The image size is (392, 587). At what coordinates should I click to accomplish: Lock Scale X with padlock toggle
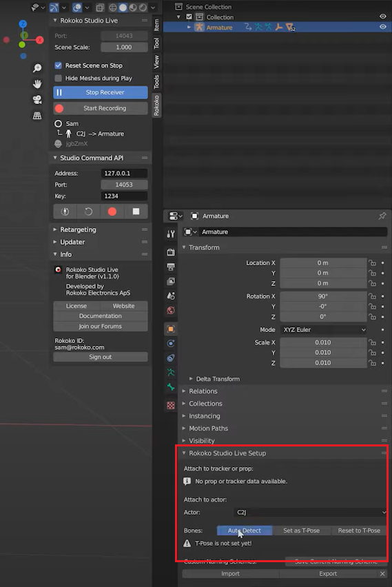pos(372,342)
